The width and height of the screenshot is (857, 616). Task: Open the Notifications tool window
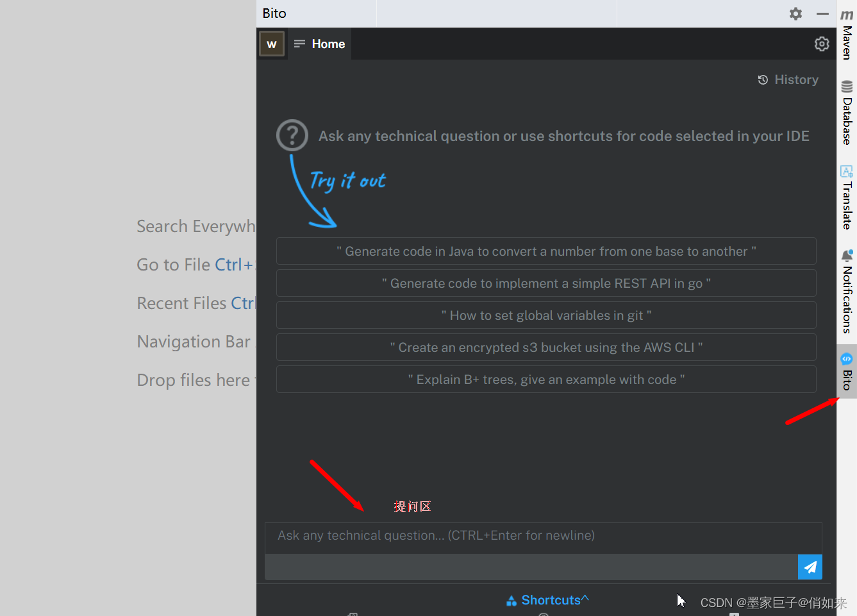click(847, 292)
